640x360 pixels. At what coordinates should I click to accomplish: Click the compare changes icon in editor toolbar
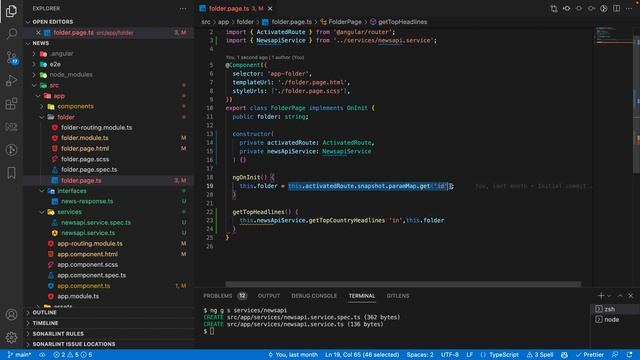554,9
